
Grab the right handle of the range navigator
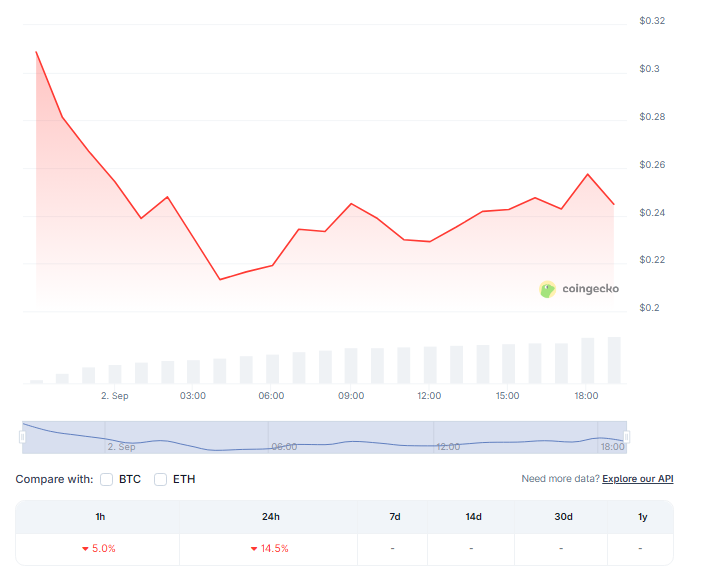[627, 436]
